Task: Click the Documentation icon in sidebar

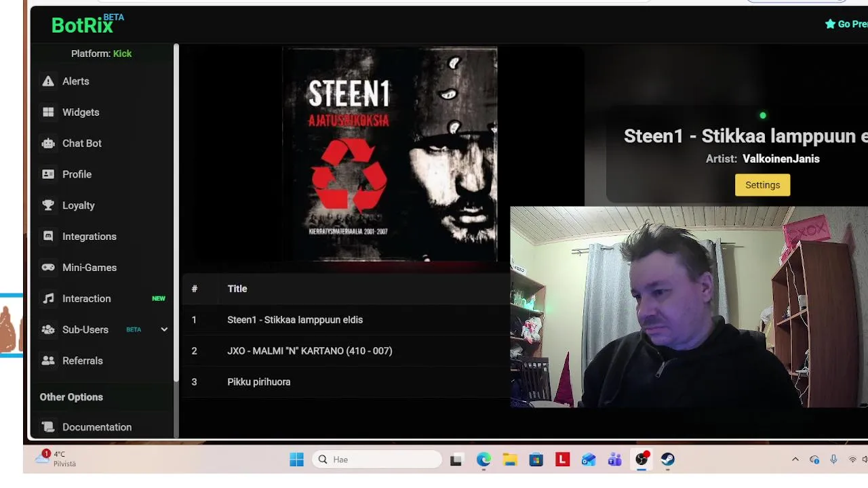Action: point(48,427)
